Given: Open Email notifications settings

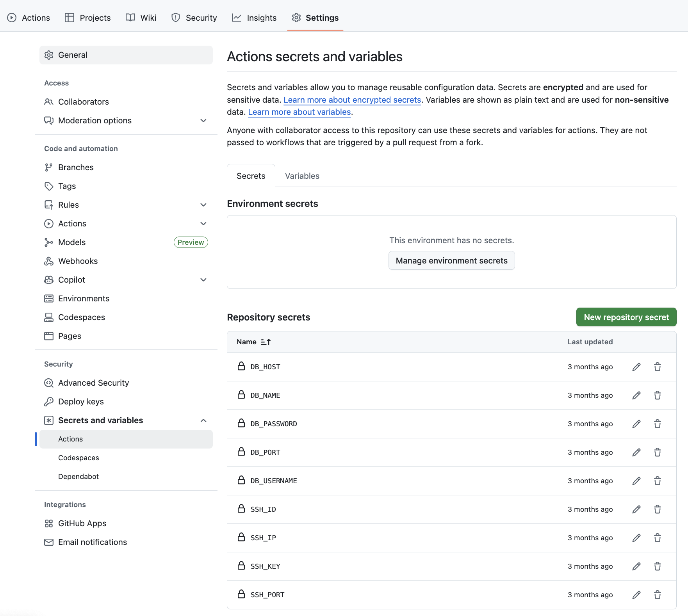Looking at the screenshot, I should [126, 542].
